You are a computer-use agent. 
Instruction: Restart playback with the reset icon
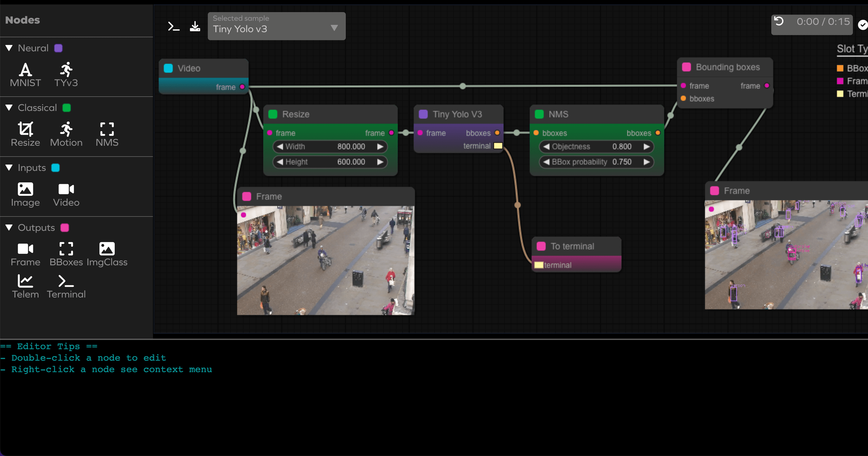tap(779, 22)
